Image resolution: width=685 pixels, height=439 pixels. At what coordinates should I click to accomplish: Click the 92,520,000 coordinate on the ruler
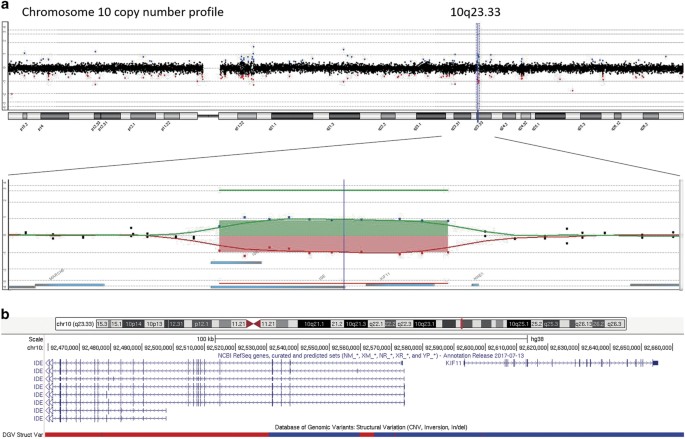click(220, 348)
